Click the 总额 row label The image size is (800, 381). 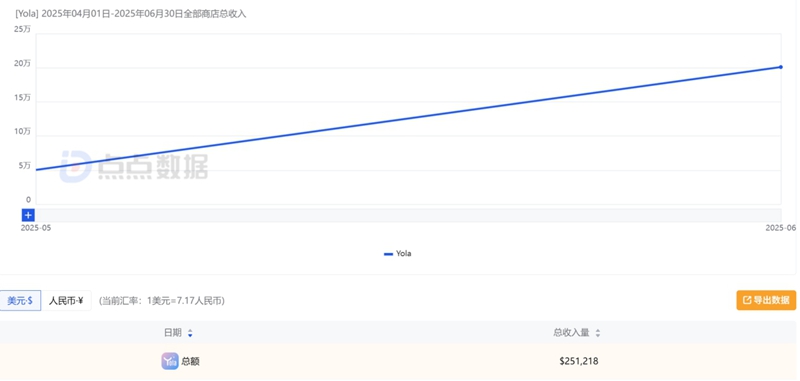[190, 362]
